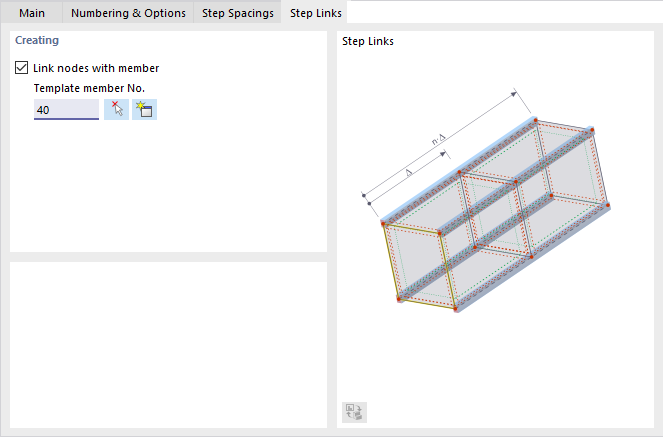Click the select member in graphic icon
The image size is (663, 437).
(116, 109)
